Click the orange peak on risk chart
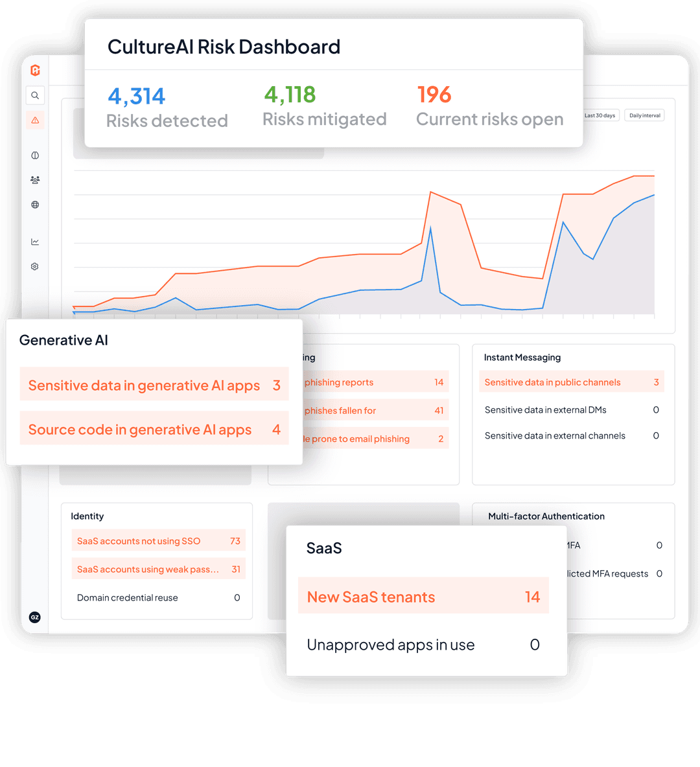The image size is (700, 767). click(x=431, y=192)
